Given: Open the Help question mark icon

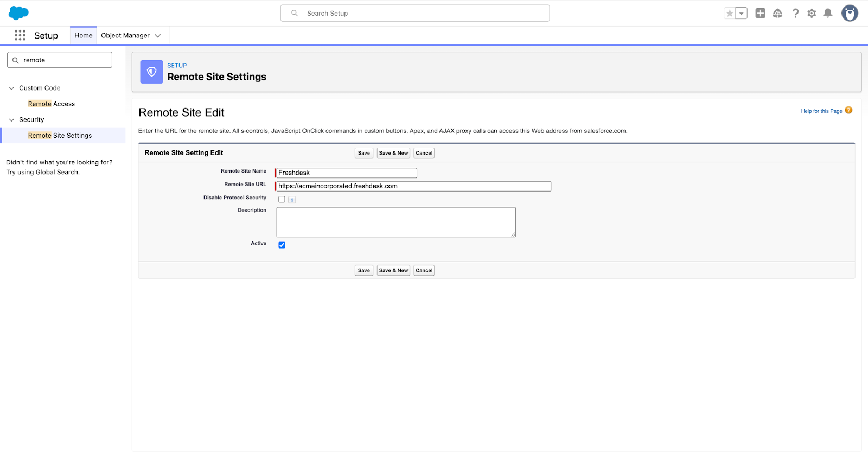Looking at the screenshot, I should [795, 13].
